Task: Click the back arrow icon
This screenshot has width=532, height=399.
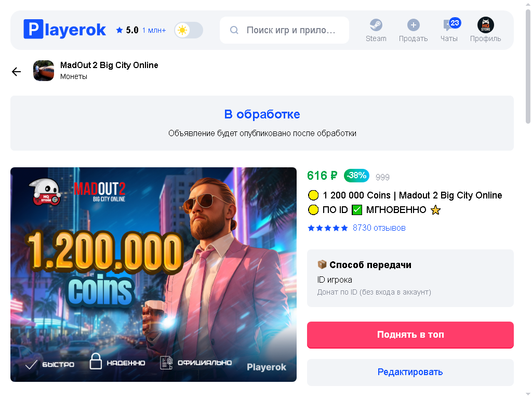Action: [x=16, y=71]
